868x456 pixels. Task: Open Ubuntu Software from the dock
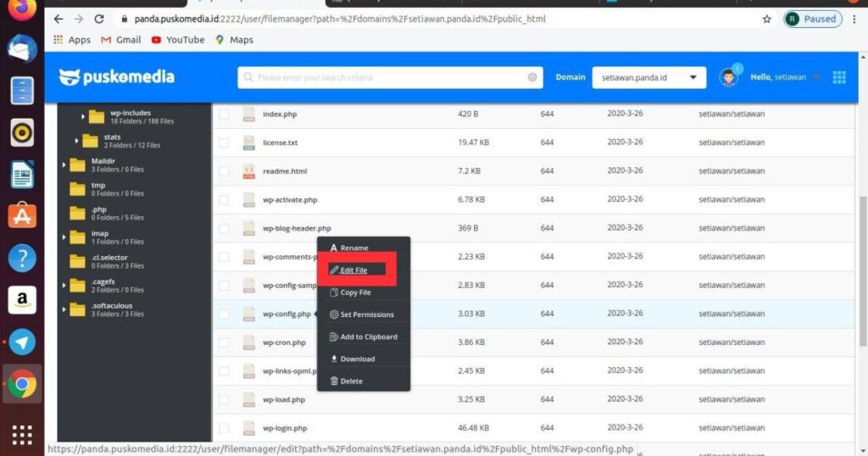22,216
